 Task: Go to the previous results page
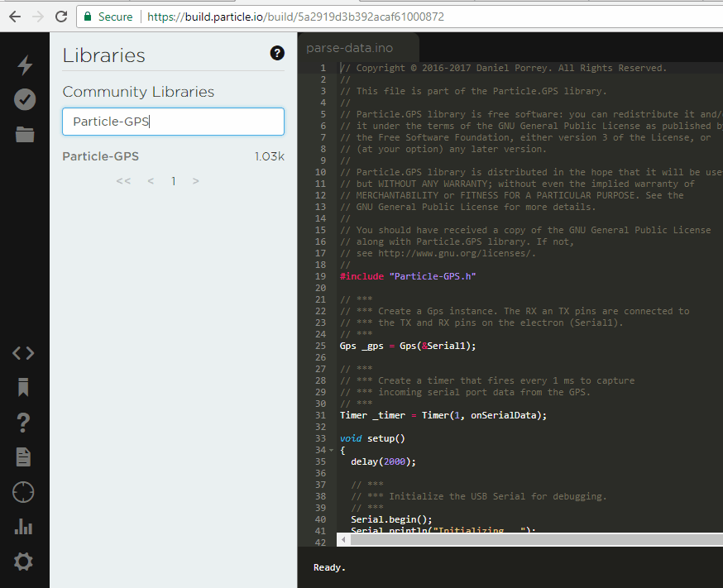pyautogui.click(x=151, y=181)
